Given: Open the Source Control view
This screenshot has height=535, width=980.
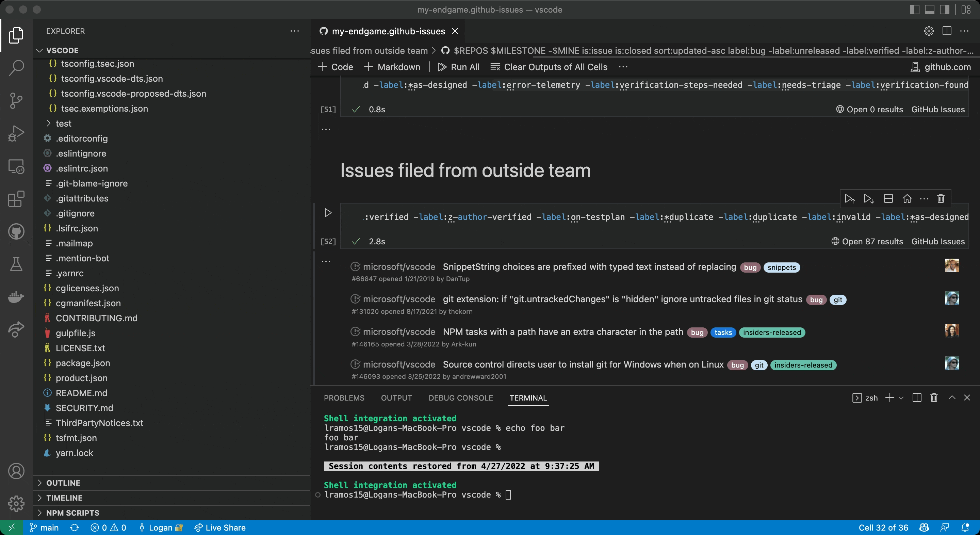Looking at the screenshot, I should 16,100.
